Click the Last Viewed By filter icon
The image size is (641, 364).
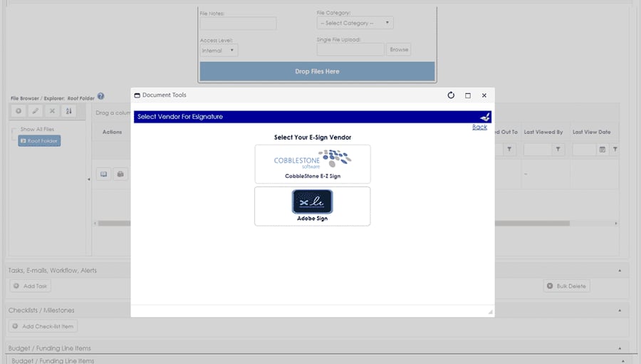[x=558, y=150]
